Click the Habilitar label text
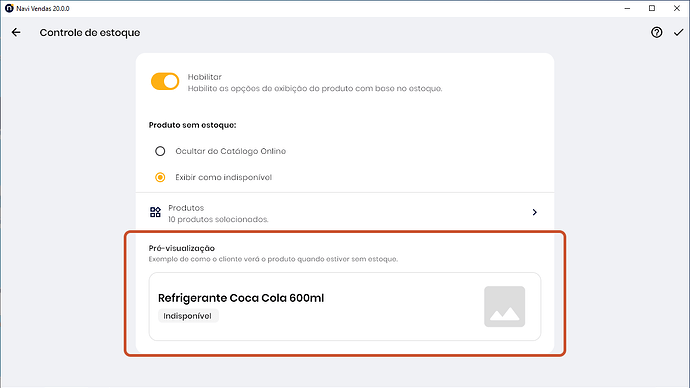The width and height of the screenshot is (690, 388). click(x=205, y=77)
